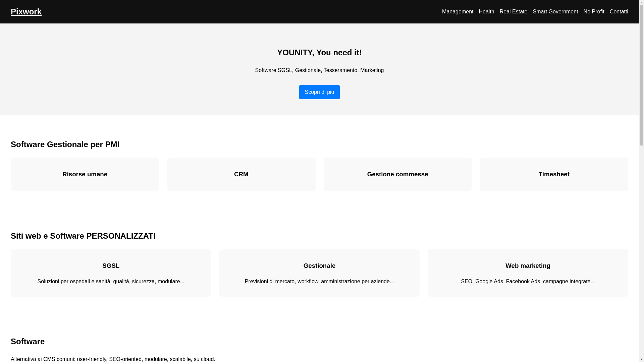This screenshot has width=644, height=362.
Task: Click the Software Gestionale per PMI heading
Action: [x=65, y=144]
